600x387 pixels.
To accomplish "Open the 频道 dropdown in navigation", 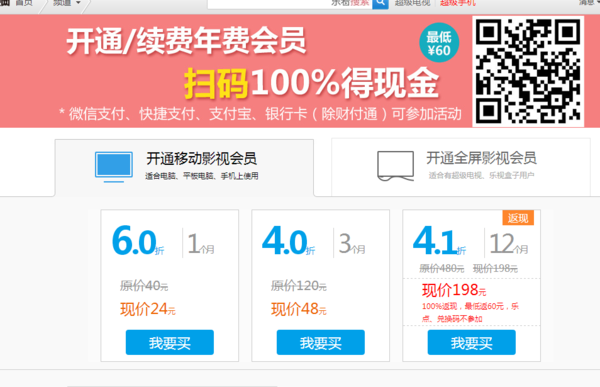I will point(67,3).
